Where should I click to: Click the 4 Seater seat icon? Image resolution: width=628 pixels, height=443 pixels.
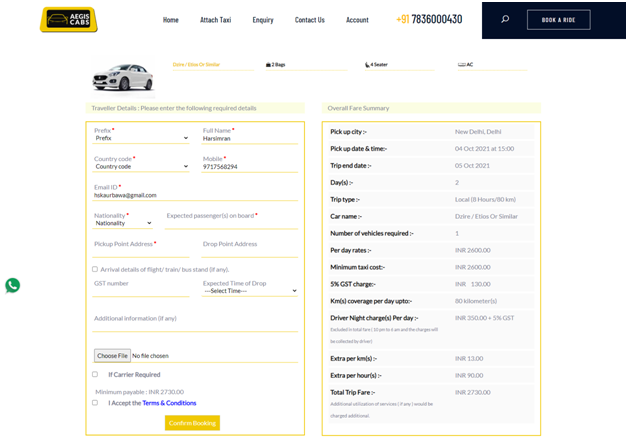[367, 64]
